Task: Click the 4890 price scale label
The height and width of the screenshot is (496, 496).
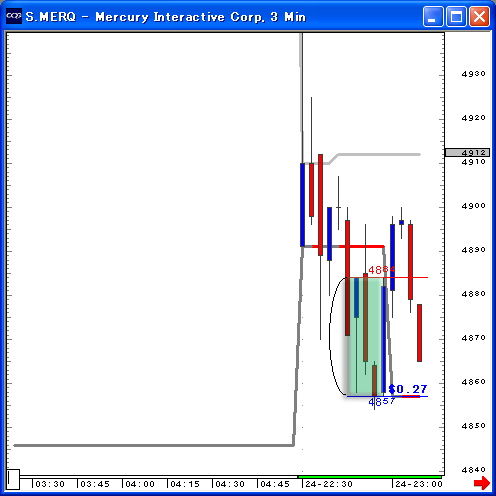Action: [x=473, y=250]
